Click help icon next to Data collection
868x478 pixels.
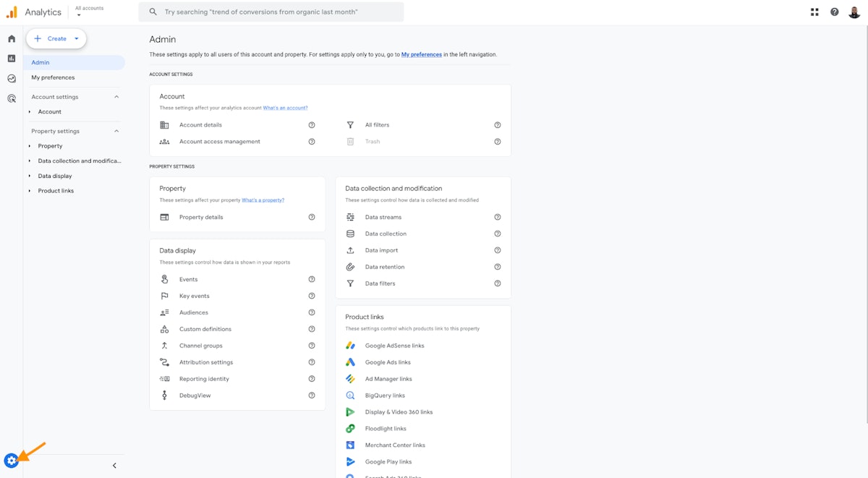[498, 234]
